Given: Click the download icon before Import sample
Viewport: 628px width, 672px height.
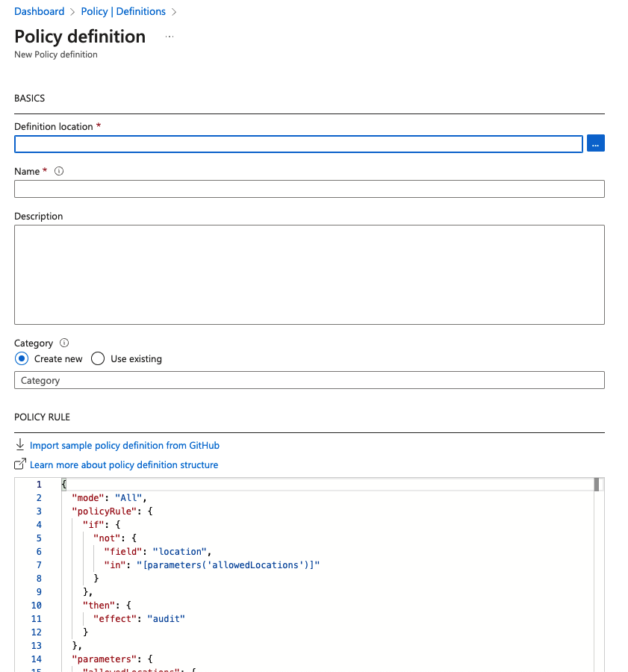Looking at the screenshot, I should click(20, 444).
